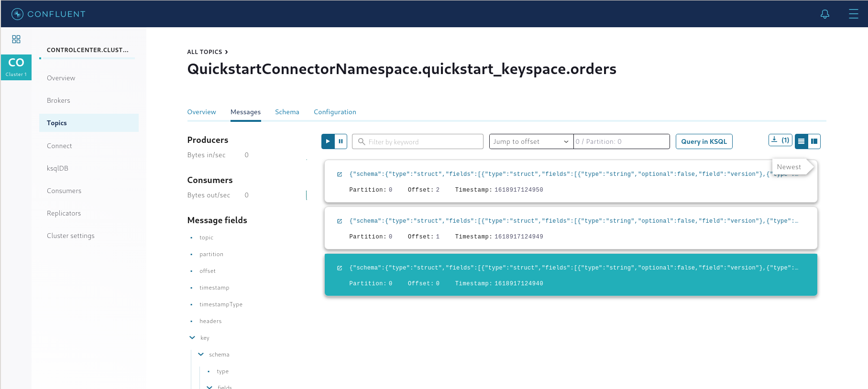The height and width of the screenshot is (389, 868).
Task: Select the offset message field
Action: click(208, 271)
